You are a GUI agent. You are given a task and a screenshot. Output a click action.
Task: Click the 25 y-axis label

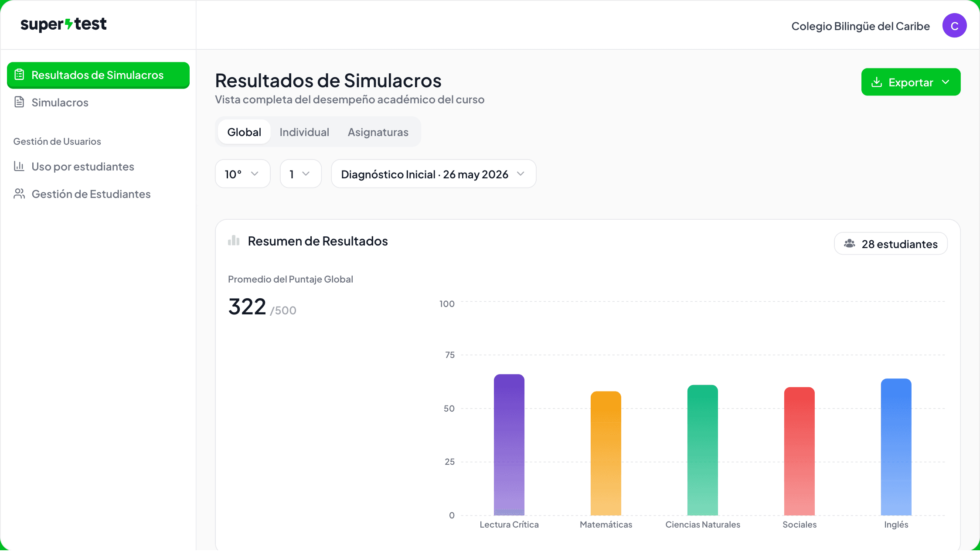(450, 462)
